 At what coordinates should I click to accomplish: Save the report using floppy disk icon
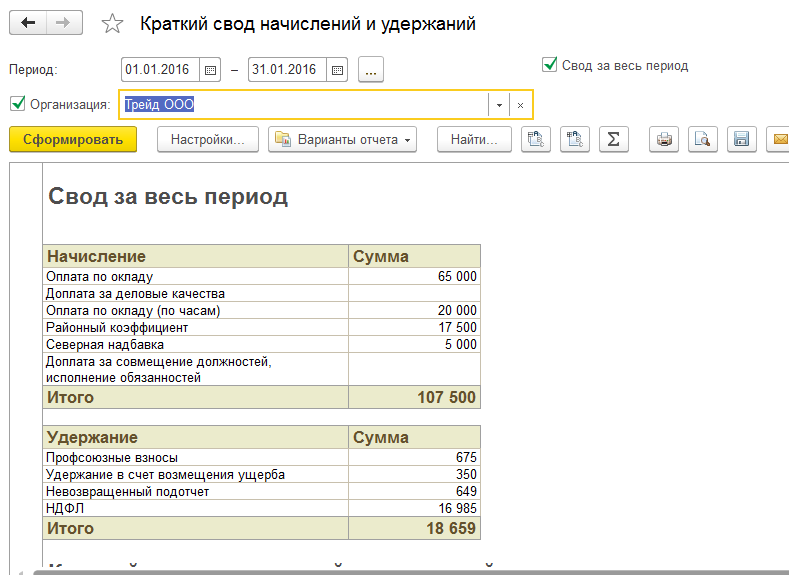(741, 140)
